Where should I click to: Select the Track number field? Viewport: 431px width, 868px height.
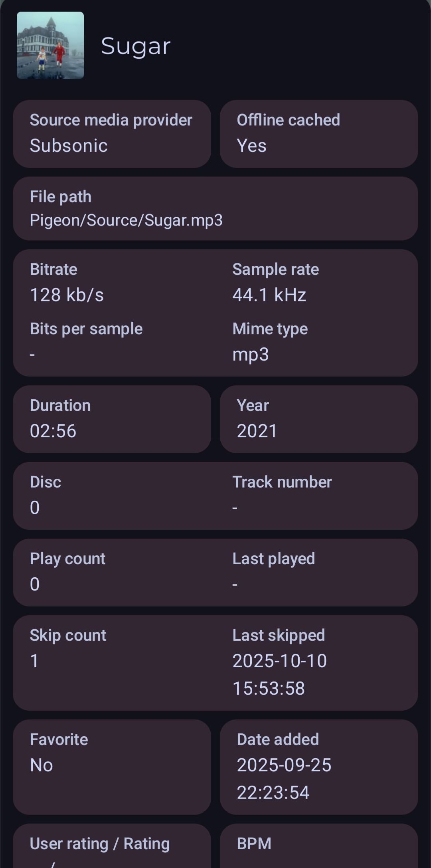click(x=282, y=495)
